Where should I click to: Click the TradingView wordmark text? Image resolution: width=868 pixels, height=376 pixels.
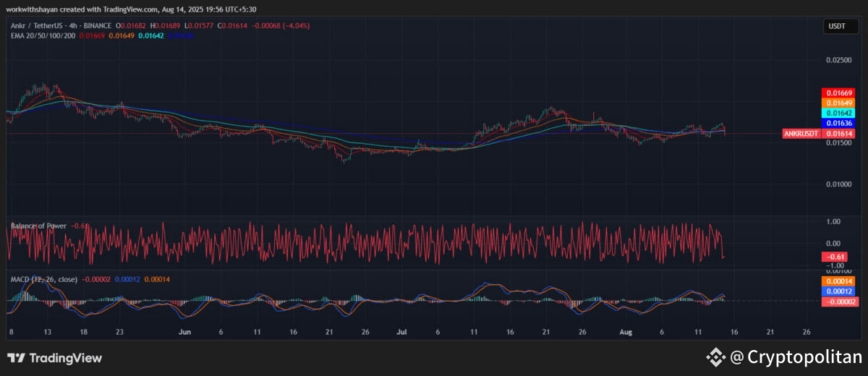click(x=66, y=358)
